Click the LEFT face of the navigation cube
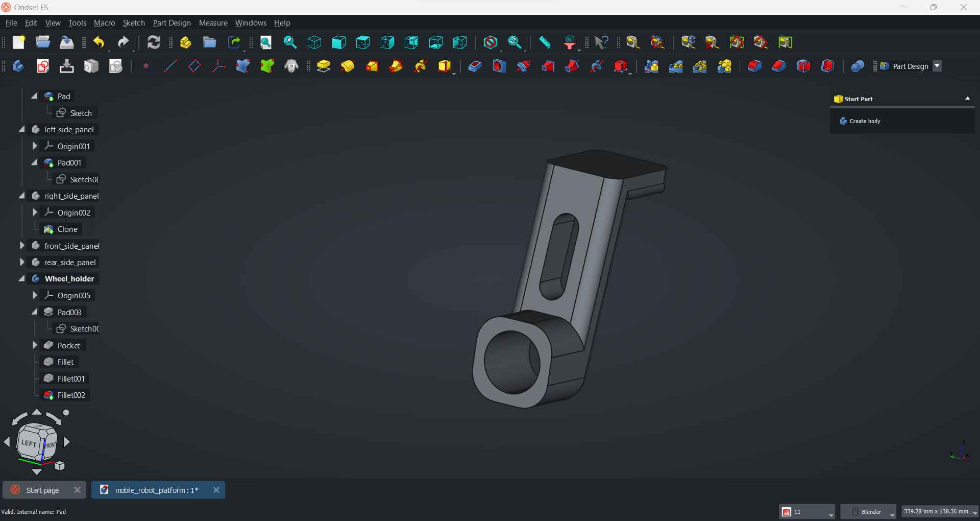 [30, 443]
